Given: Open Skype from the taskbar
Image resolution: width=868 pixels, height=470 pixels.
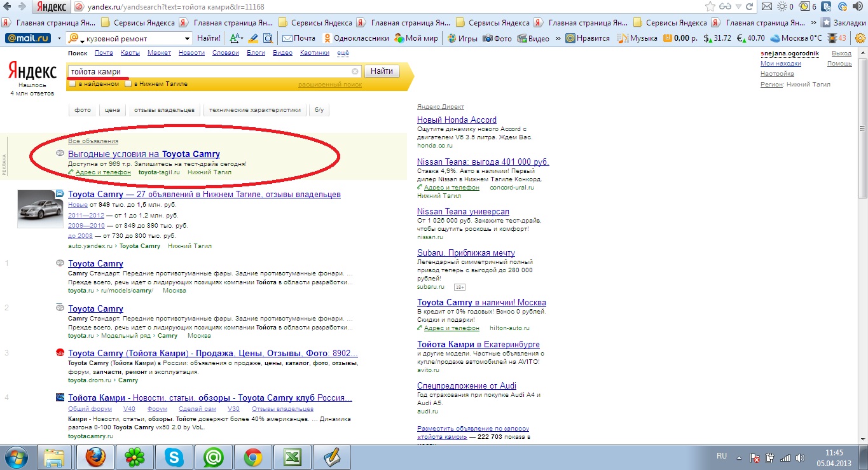Looking at the screenshot, I should [x=174, y=457].
